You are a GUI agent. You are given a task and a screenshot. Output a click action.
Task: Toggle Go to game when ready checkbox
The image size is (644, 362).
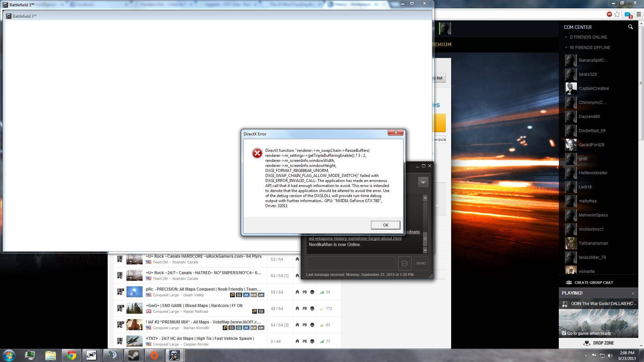pos(564,333)
